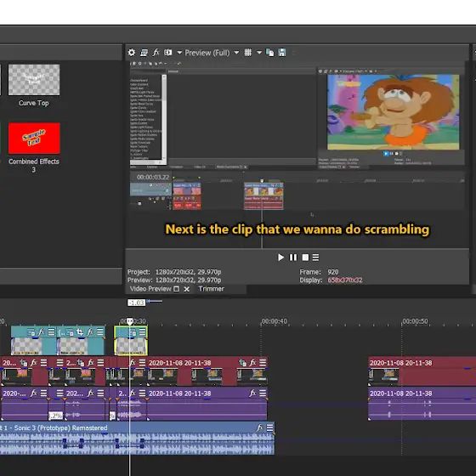Switch to the Trimmer tab
476x476 pixels.
212,289
